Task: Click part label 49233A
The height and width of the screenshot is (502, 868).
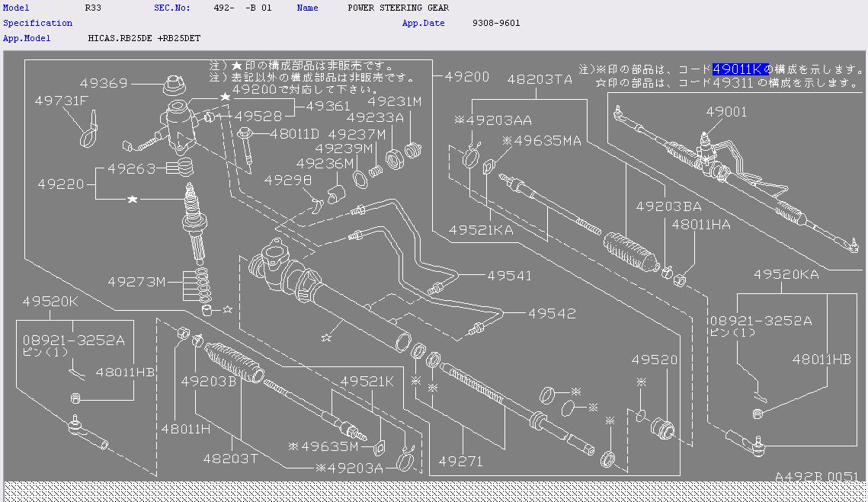Action: pos(375,117)
